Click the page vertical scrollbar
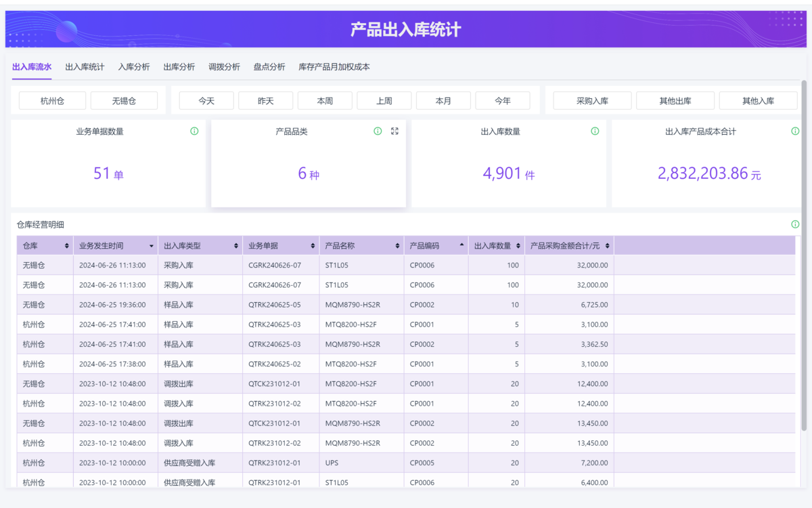The width and height of the screenshot is (812, 508). 804,257
